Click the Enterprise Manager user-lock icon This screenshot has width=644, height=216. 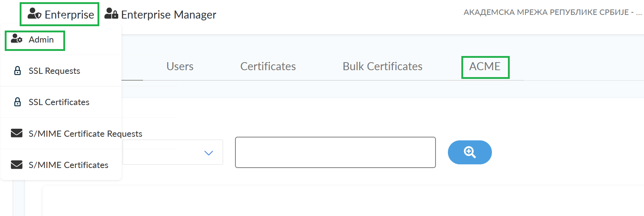click(111, 14)
